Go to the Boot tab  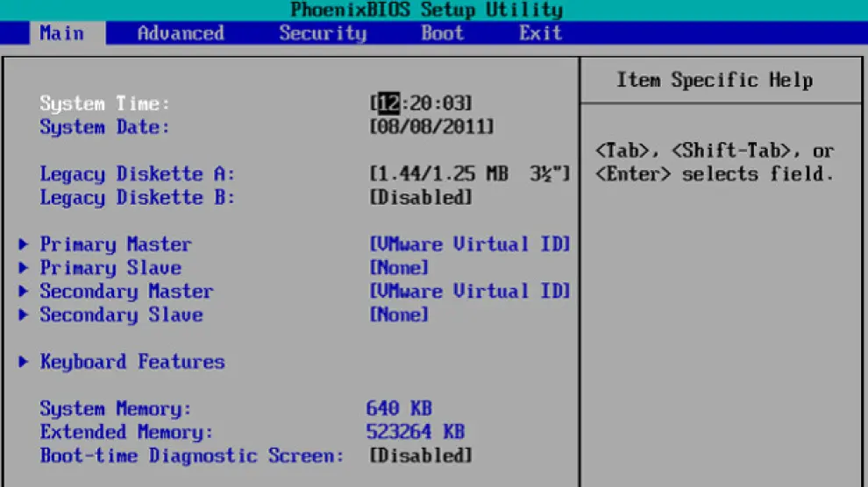(443, 33)
